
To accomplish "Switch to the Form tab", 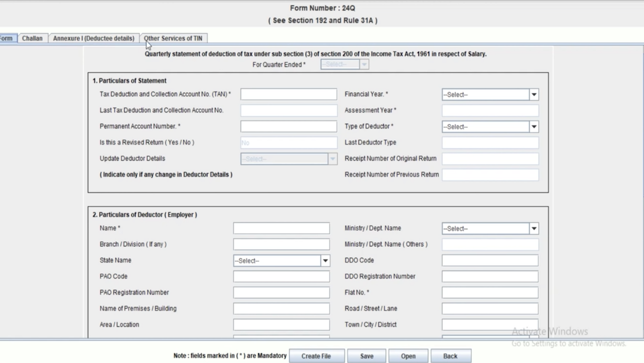I will coord(6,38).
